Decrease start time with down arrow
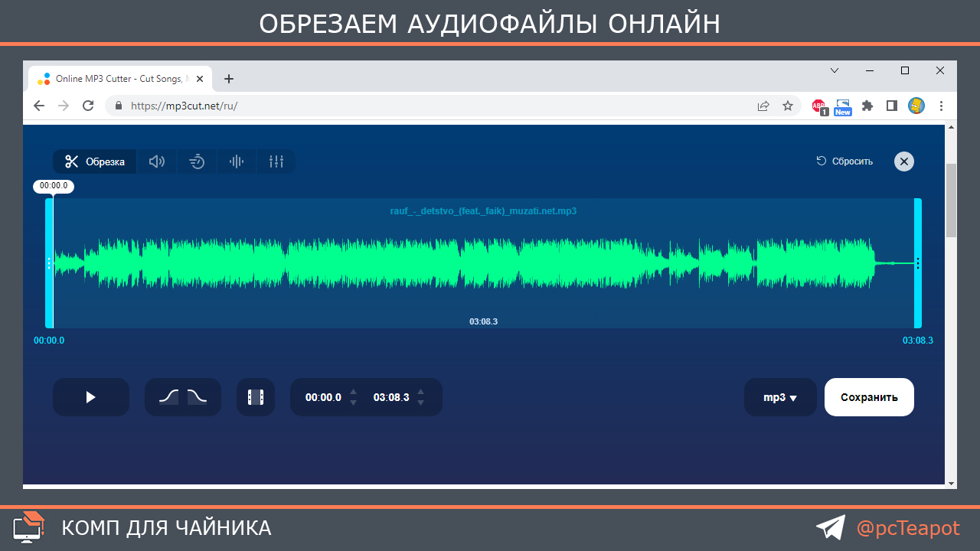The height and width of the screenshot is (551, 980). (353, 403)
